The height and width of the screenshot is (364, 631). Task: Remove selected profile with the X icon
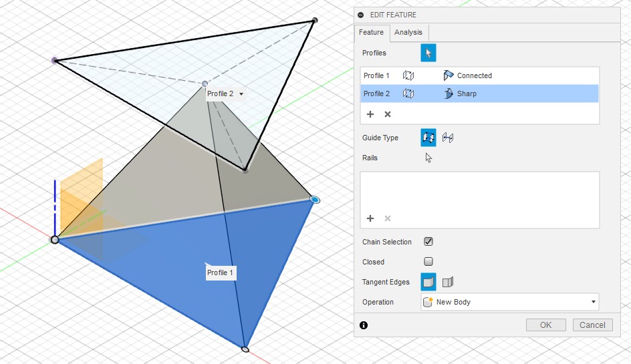pos(388,114)
